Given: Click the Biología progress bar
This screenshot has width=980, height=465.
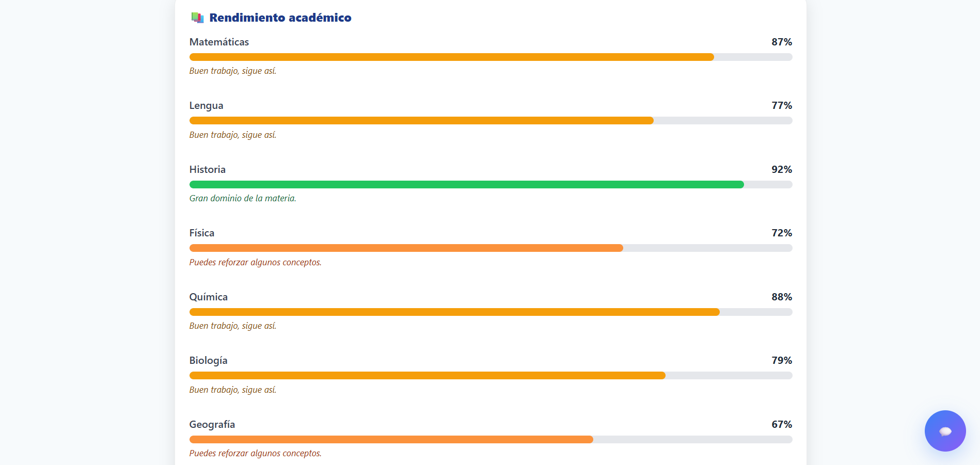Looking at the screenshot, I should (491, 376).
